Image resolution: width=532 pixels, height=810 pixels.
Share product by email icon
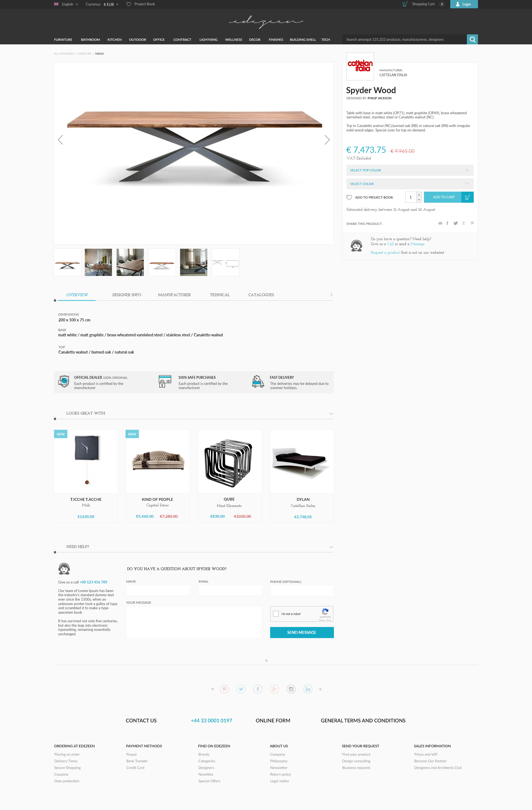click(x=440, y=223)
